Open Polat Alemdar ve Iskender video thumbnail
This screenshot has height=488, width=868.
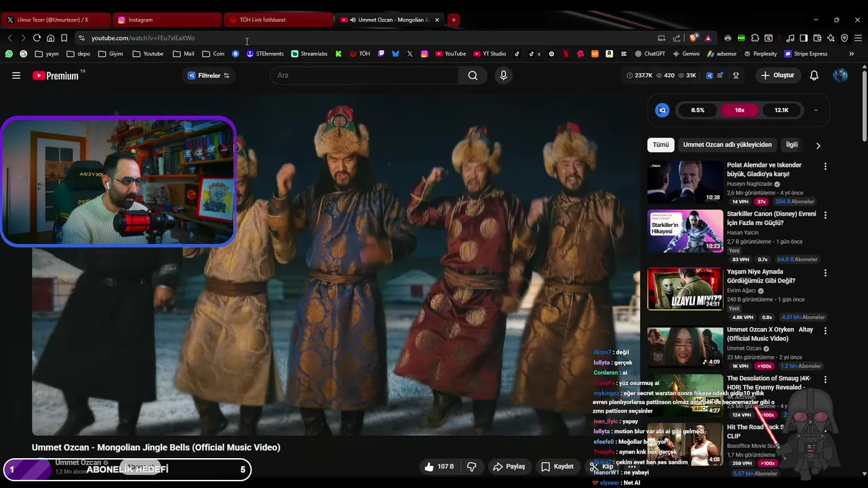tap(685, 182)
